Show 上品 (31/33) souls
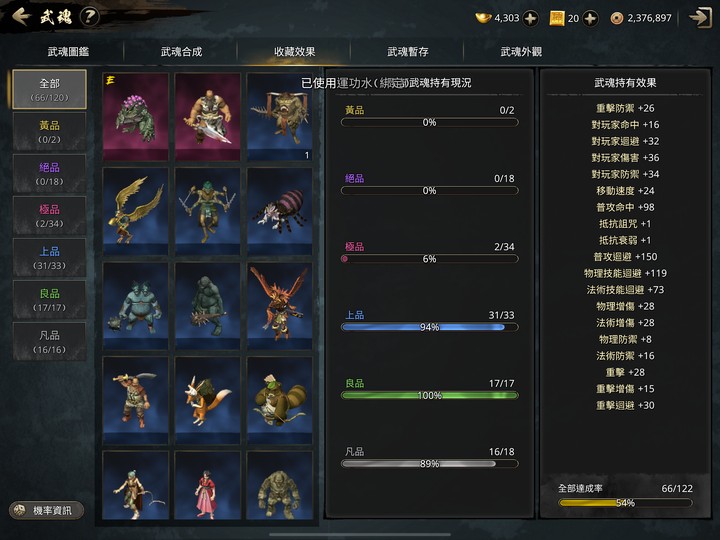This screenshot has height=540, width=720. coord(49,258)
